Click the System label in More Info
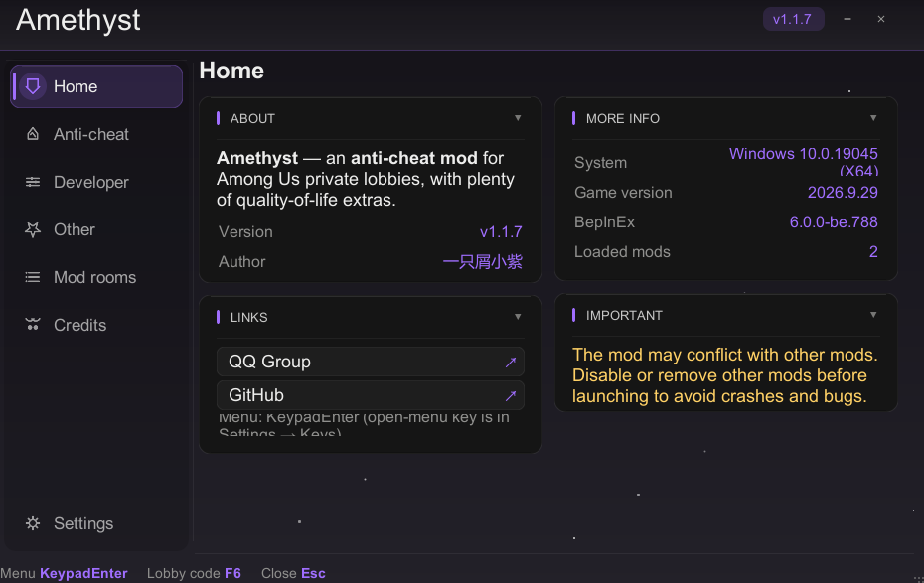924x583 pixels. [600, 163]
